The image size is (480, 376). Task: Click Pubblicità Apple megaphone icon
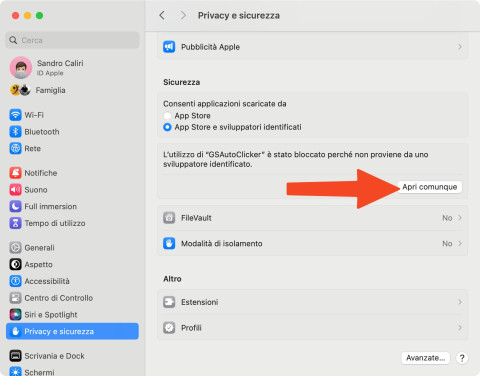[x=169, y=47]
